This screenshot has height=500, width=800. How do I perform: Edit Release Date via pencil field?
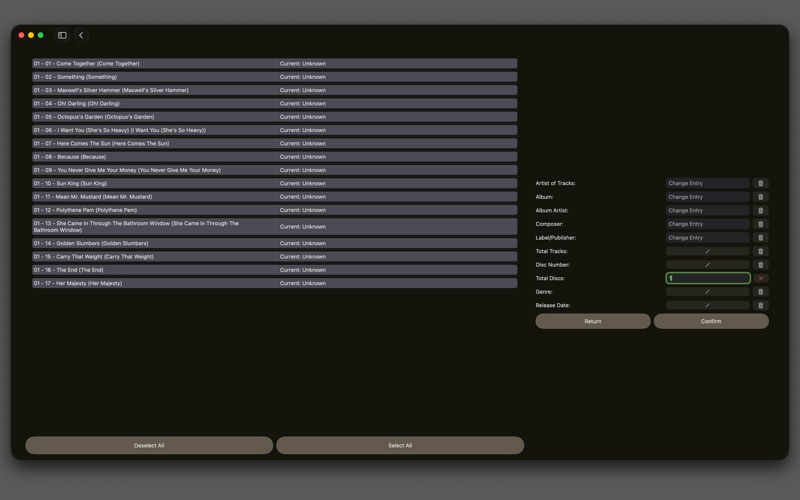[x=708, y=305]
